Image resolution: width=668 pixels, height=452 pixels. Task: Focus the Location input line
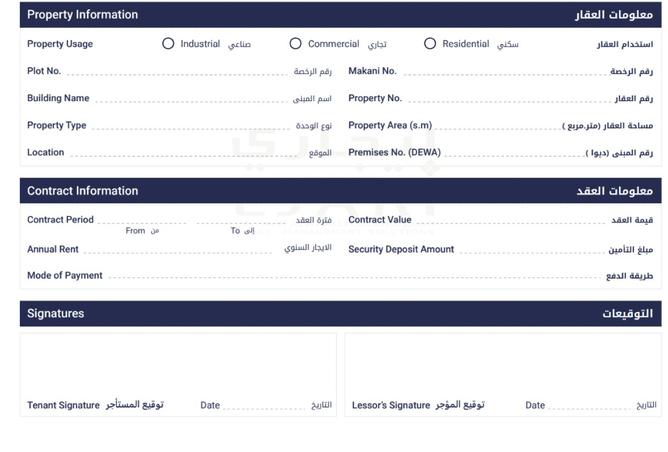tap(187, 153)
